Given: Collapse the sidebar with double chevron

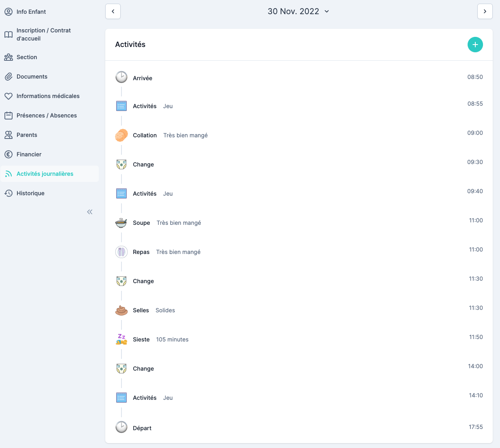Looking at the screenshot, I should (90, 212).
